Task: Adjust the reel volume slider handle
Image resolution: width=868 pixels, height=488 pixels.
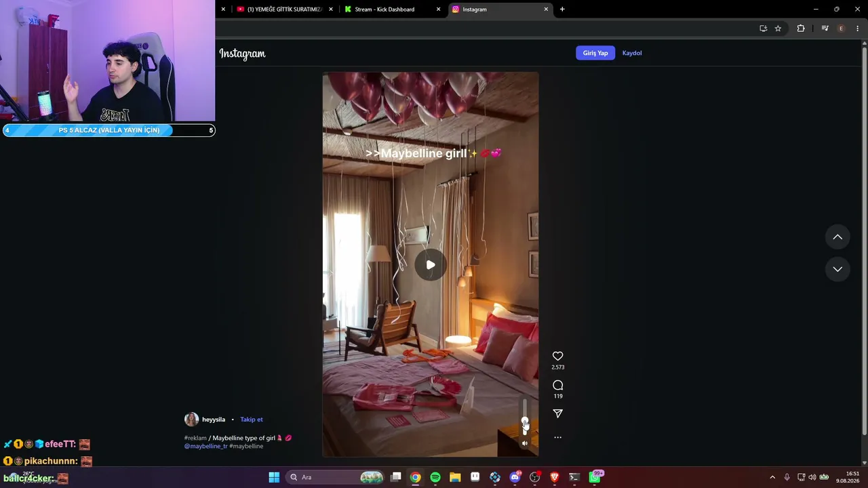Action: (524, 422)
